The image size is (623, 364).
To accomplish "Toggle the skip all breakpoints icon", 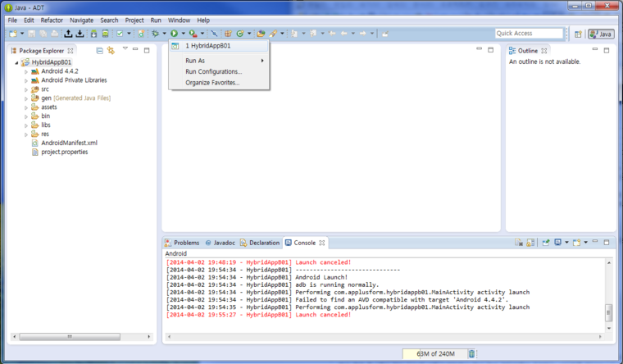I will pos(214,34).
